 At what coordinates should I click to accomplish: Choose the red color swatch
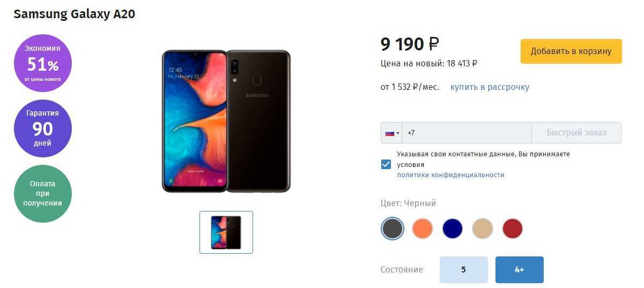513,229
